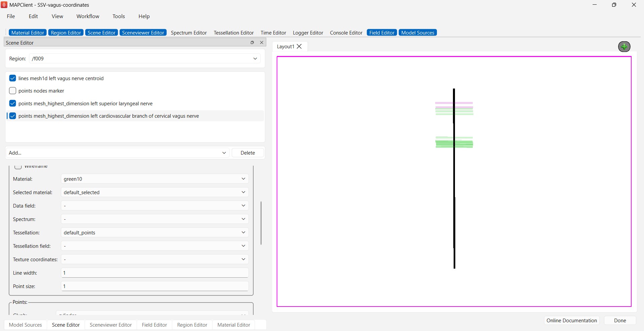Viewport: 644px width, 331px height.
Task: Open the Material dropdown showing green10
Action: [x=155, y=179]
